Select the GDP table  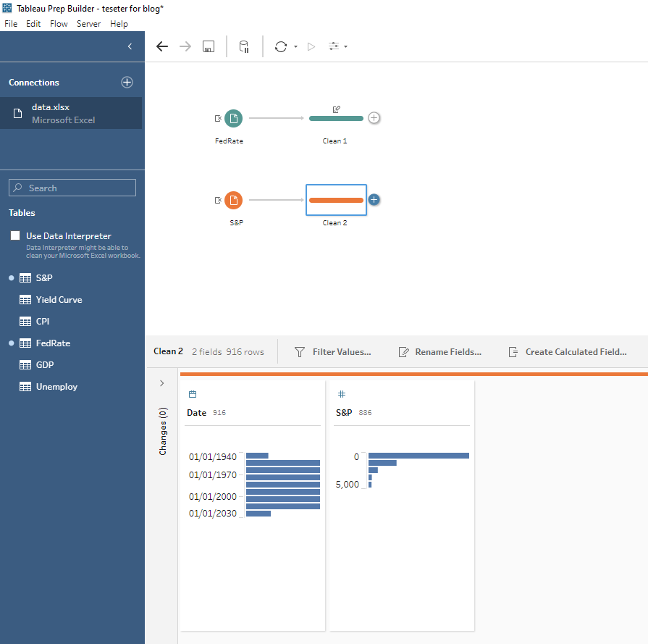45,365
